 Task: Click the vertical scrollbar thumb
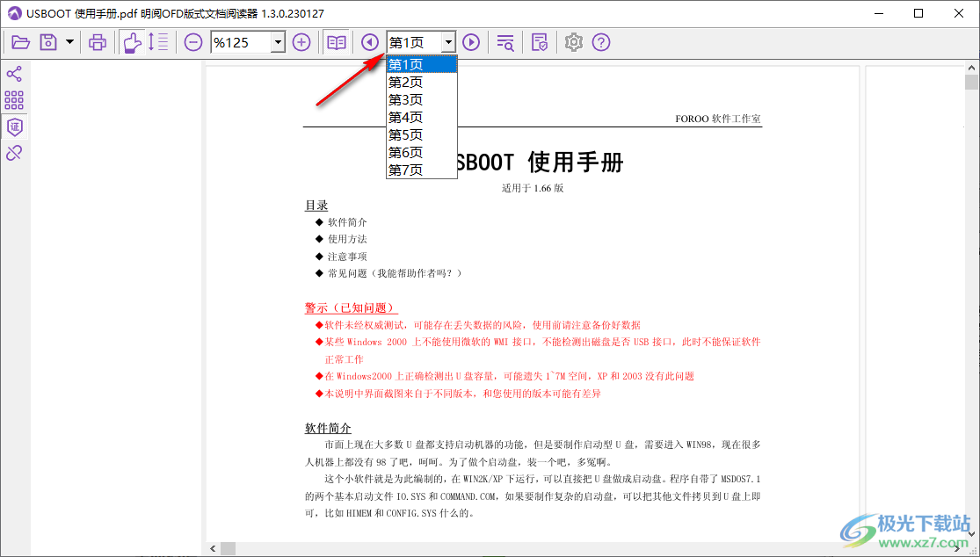click(972, 83)
